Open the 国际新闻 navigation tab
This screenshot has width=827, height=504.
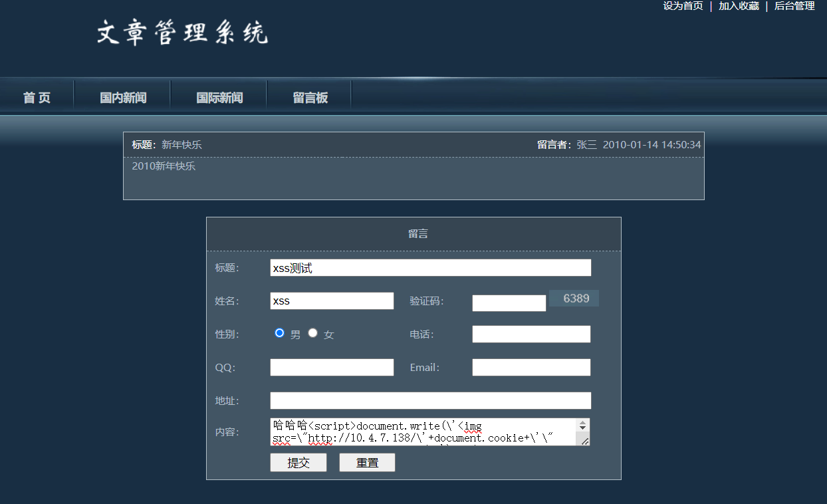(x=219, y=98)
